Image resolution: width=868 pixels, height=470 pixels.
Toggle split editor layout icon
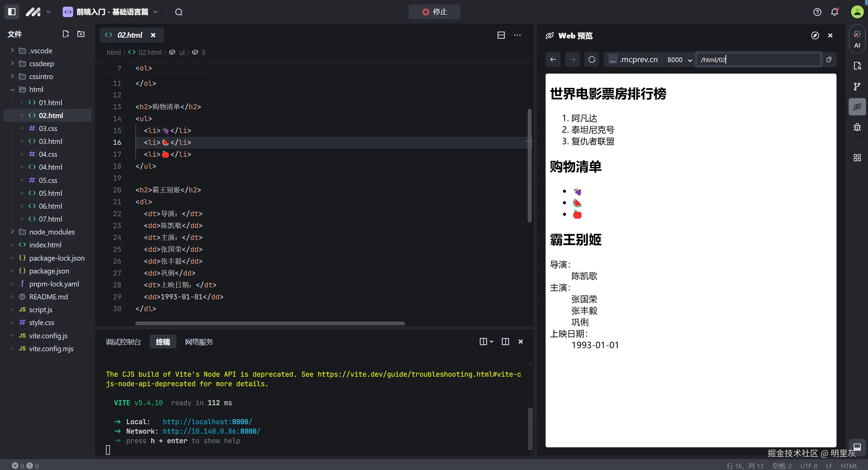(x=501, y=35)
